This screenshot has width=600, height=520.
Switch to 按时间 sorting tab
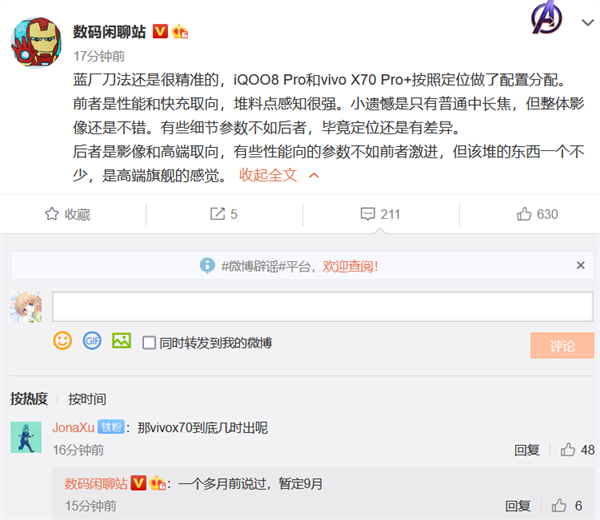click(87, 398)
